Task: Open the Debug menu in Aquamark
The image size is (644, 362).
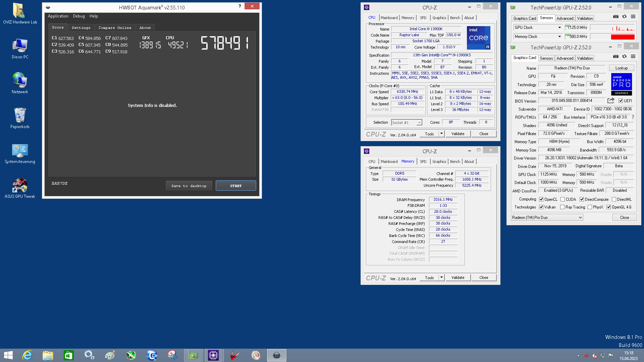Action: [79, 16]
